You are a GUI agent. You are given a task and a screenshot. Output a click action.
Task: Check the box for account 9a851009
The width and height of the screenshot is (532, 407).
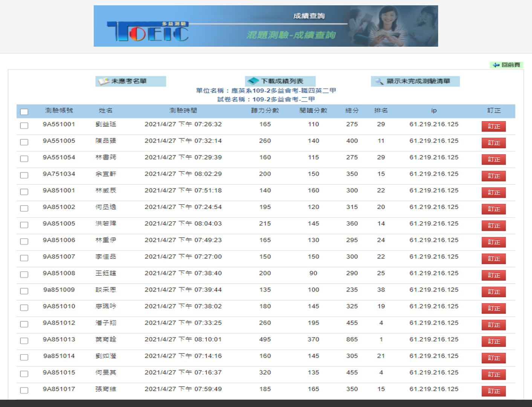pyautogui.click(x=24, y=292)
